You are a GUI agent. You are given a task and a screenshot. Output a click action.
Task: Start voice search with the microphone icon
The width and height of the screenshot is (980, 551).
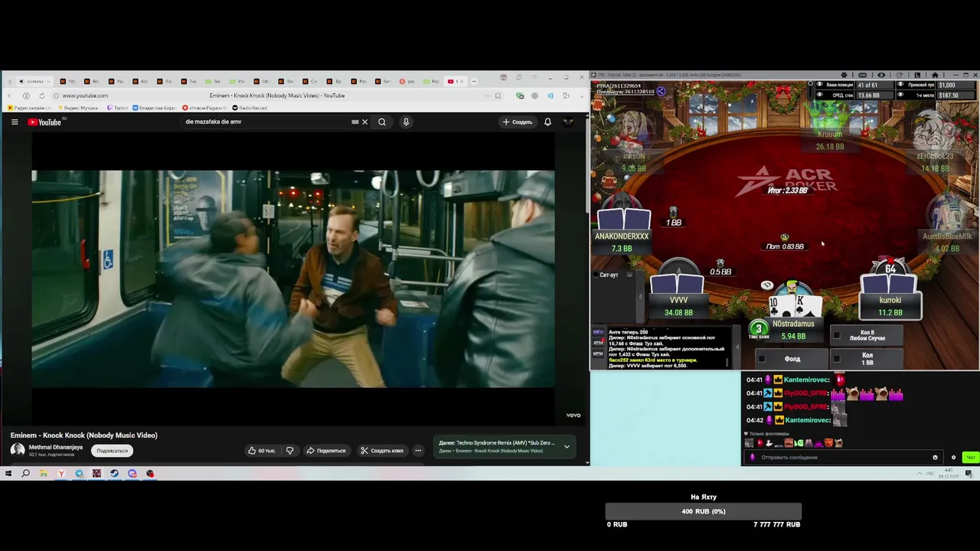click(406, 122)
